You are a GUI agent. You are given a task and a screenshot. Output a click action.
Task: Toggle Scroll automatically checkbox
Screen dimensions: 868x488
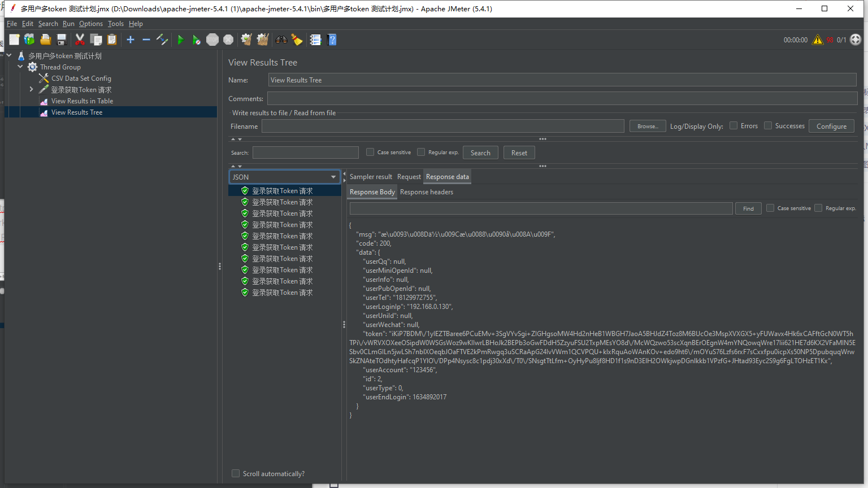[x=236, y=473]
